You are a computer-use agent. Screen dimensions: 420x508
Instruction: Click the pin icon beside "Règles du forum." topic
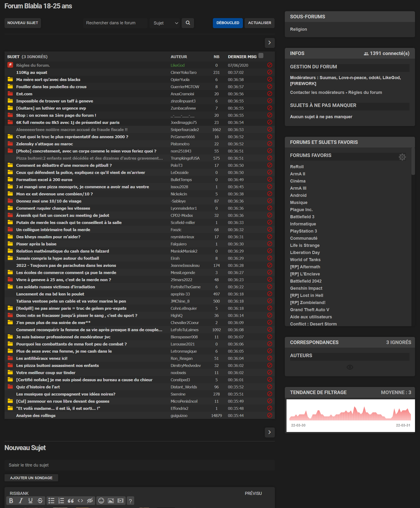[x=10, y=65]
